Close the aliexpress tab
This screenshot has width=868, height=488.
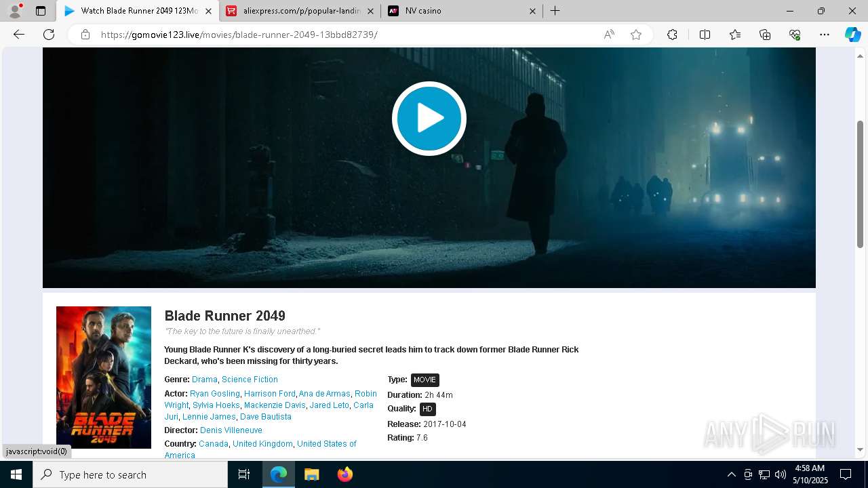point(370,11)
